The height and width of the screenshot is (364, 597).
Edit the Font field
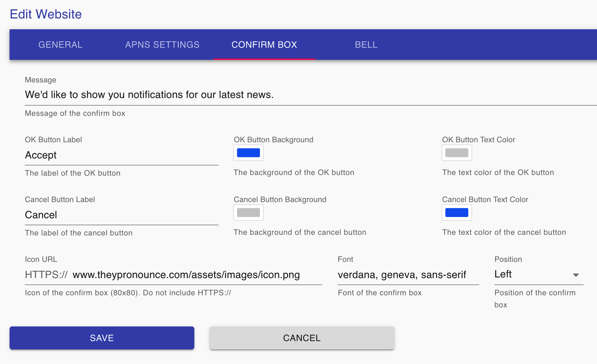click(408, 275)
